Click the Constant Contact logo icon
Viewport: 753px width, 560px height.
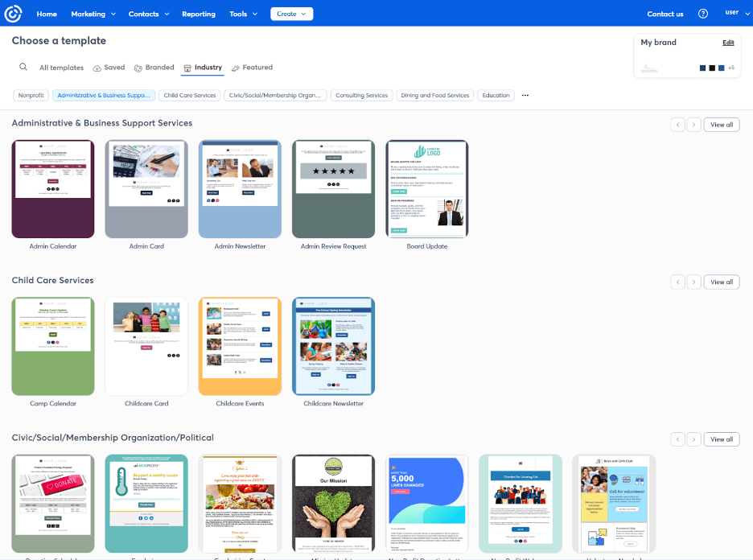13,13
